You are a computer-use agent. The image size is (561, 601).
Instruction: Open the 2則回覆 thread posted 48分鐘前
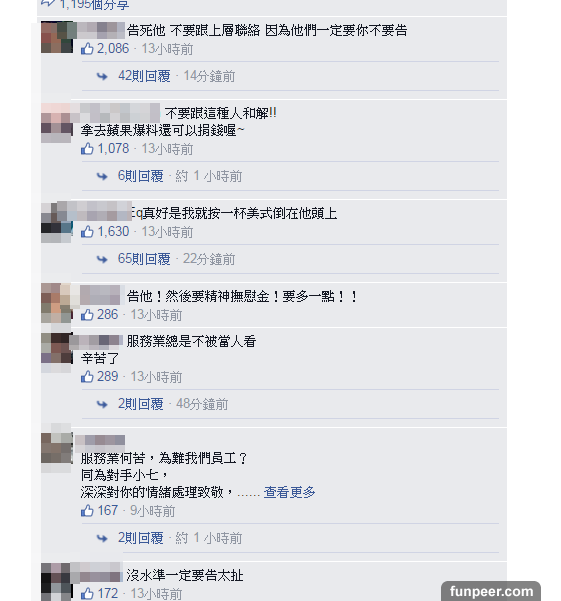[x=141, y=404]
